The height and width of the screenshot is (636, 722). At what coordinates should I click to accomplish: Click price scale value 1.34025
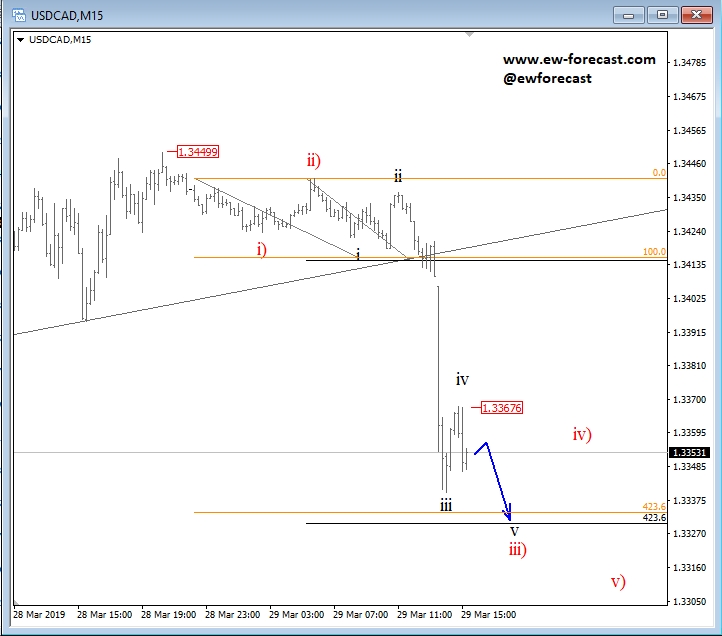point(689,299)
